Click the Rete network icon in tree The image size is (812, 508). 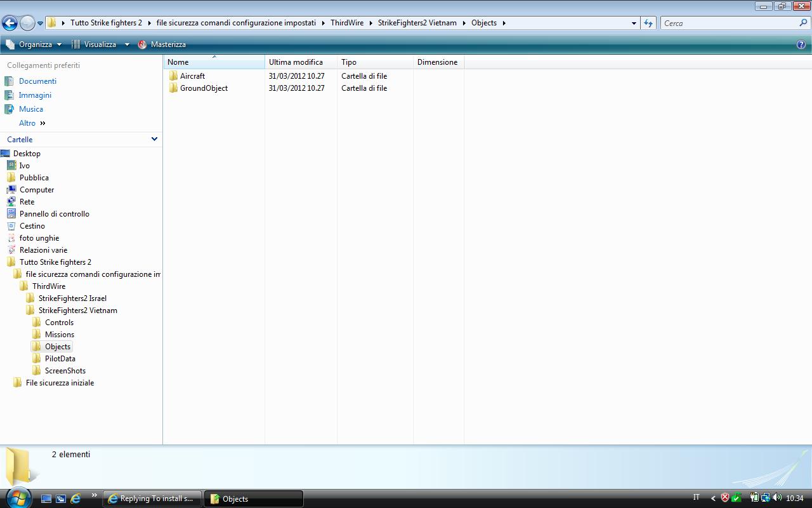(x=11, y=202)
